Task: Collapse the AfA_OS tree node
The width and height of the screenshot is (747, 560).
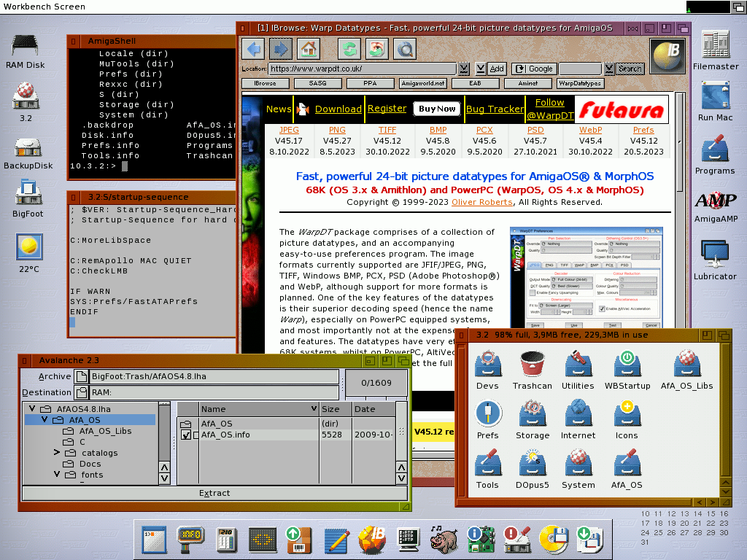Action: tap(44, 419)
